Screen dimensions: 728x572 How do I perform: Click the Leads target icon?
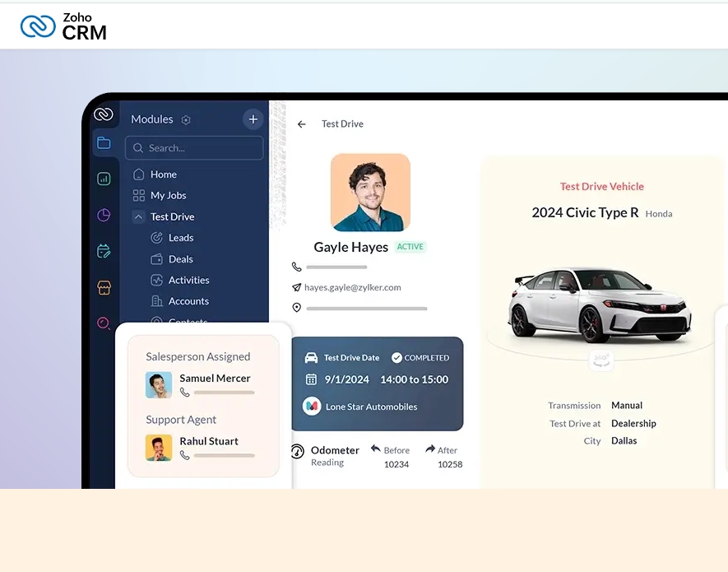156,238
